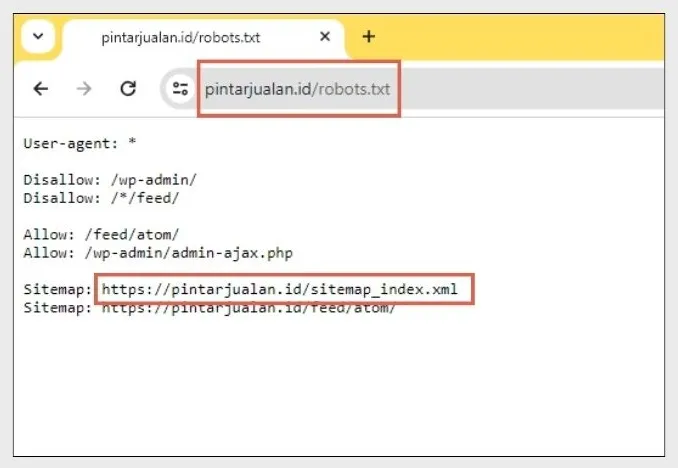This screenshot has width=678, height=468.
Task: Open the tab search dropdown chevron
Action: [x=38, y=36]
